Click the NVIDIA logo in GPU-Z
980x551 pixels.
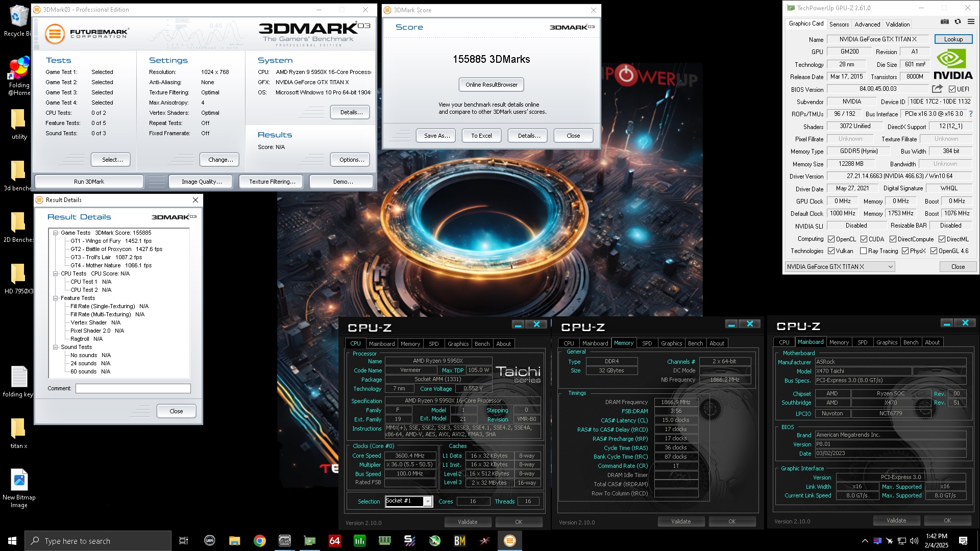pos(953,64)
